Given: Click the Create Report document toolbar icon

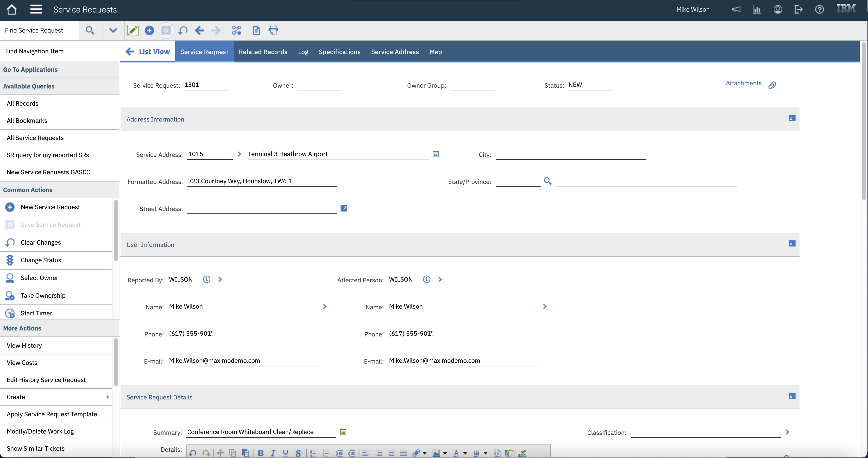Looking at the screenshot, I should (x=256, y=30).
